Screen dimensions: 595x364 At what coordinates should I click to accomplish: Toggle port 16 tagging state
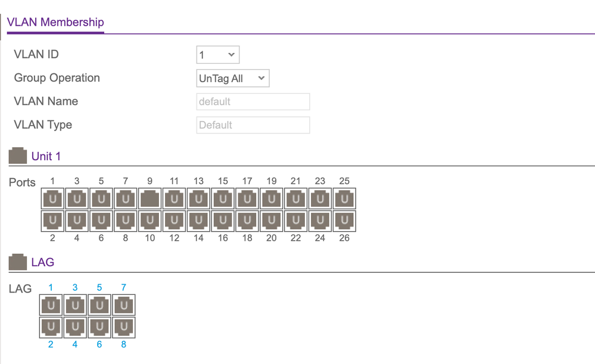click(223, 221)
